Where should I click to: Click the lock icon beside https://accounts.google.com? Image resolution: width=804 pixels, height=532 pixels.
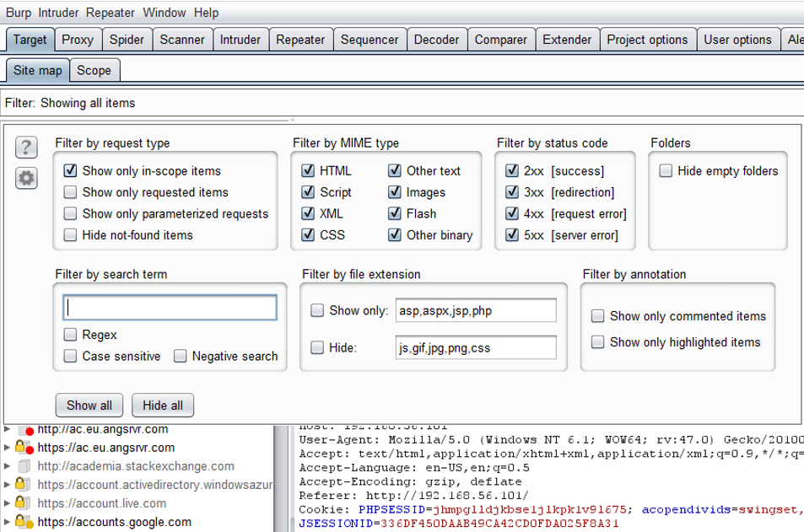(x=24, y=522)
